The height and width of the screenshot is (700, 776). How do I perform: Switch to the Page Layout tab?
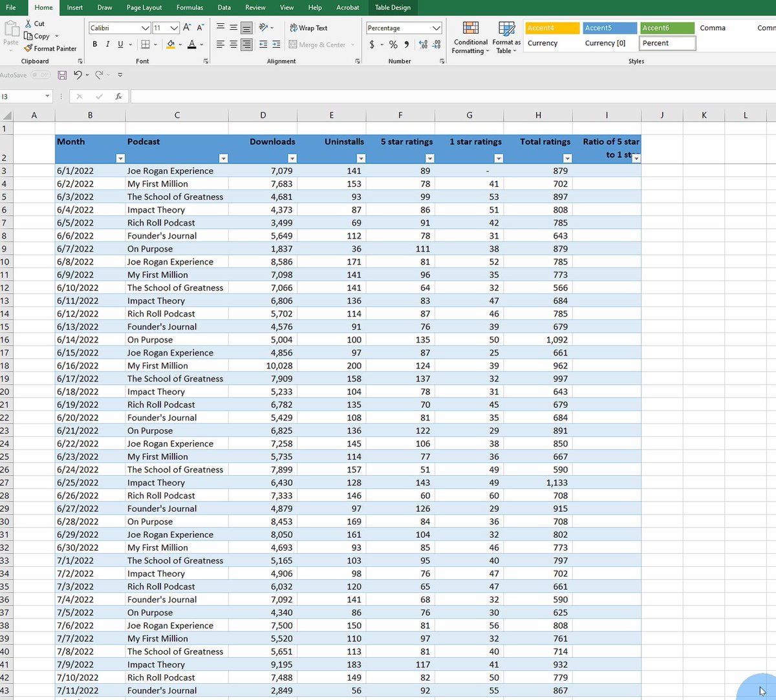click(144, 8)
